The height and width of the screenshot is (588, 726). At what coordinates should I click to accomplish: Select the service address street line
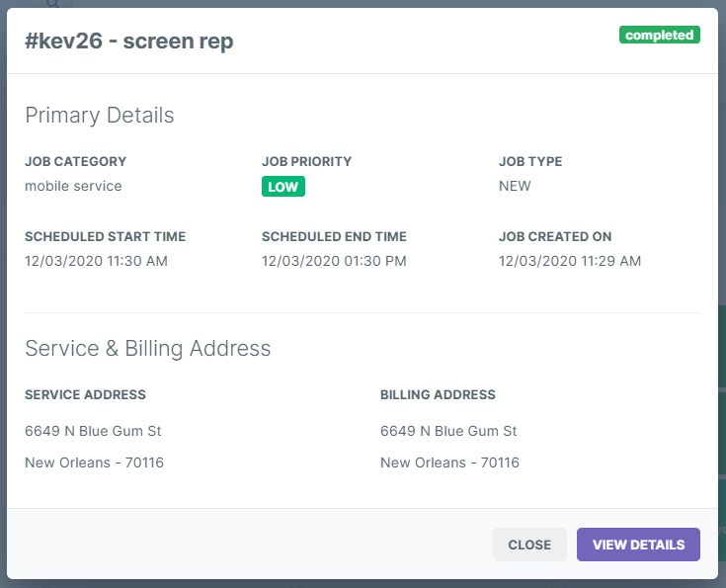pos(93,431)
